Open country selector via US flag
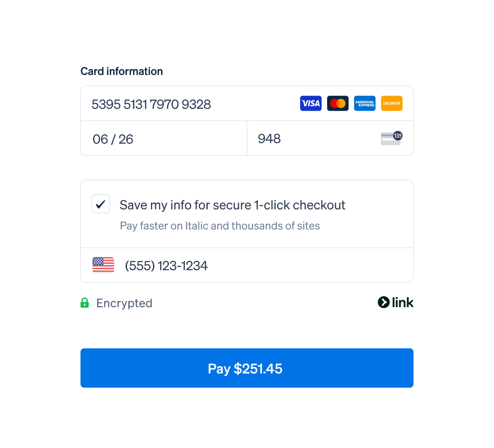This screenshot has height=448, width=494. (x=103, y=265)
